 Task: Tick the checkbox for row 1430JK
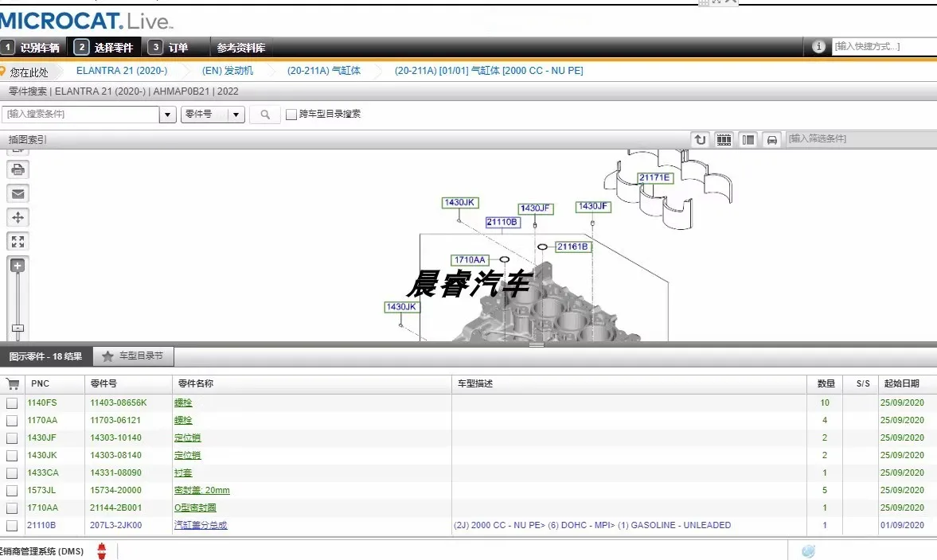point(12,456)
